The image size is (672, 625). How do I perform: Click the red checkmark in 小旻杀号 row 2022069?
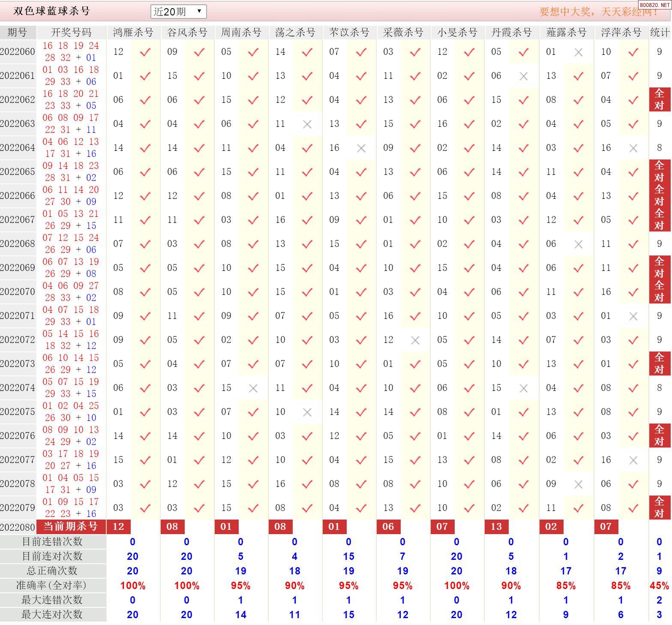469,268
